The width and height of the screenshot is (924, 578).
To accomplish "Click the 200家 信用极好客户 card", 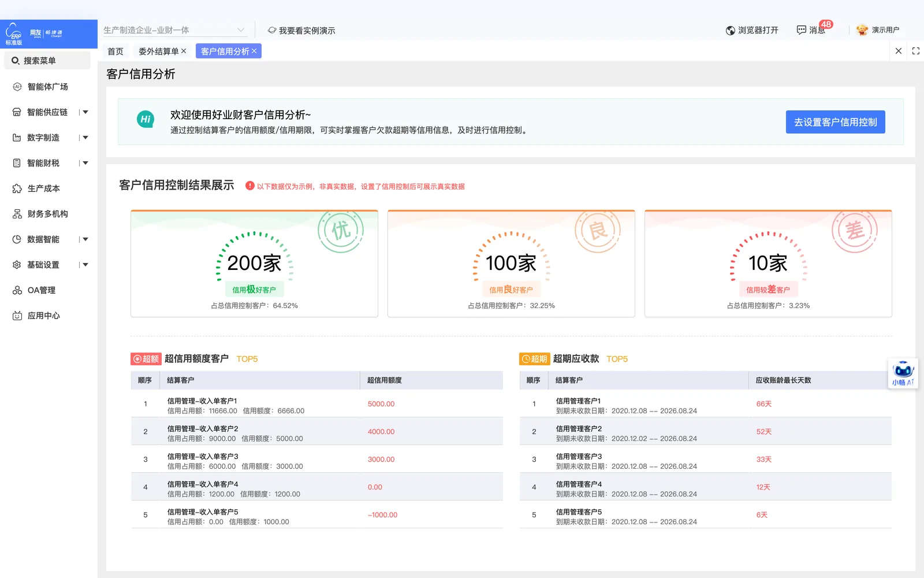I will click(x=254, y=264).
